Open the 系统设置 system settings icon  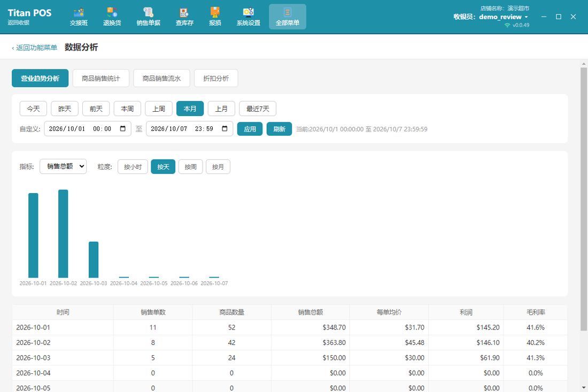pos(248,17)
